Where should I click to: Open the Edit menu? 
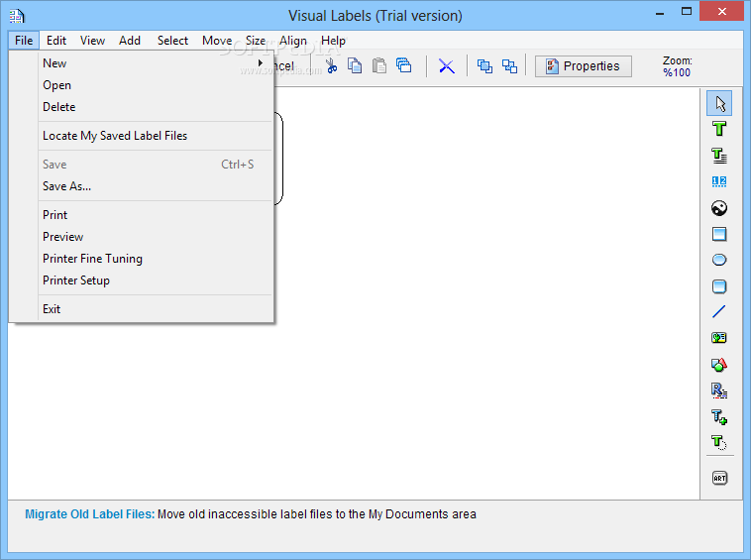(56, 41)
